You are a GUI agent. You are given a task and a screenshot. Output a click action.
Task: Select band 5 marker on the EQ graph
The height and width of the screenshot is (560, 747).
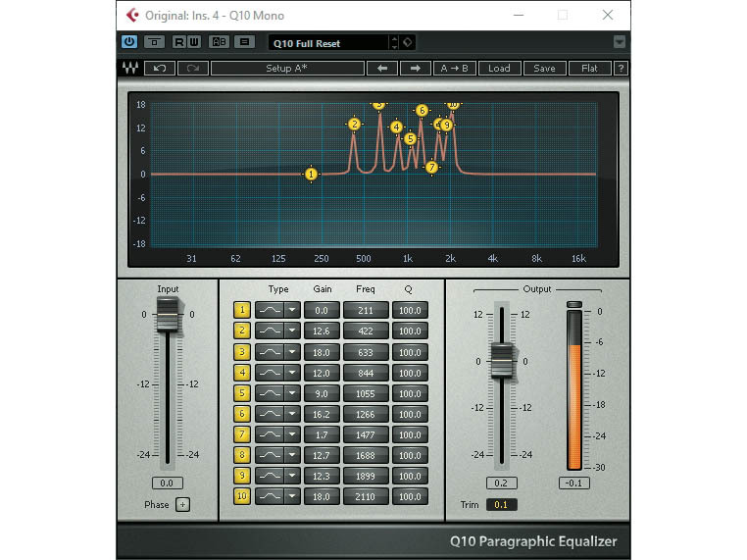(410, 138)
